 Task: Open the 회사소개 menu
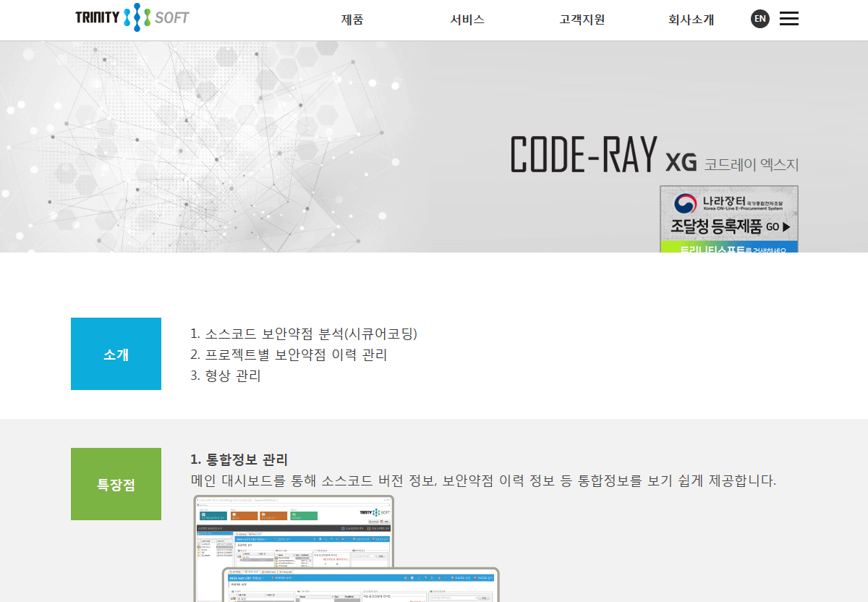(692, 20)
